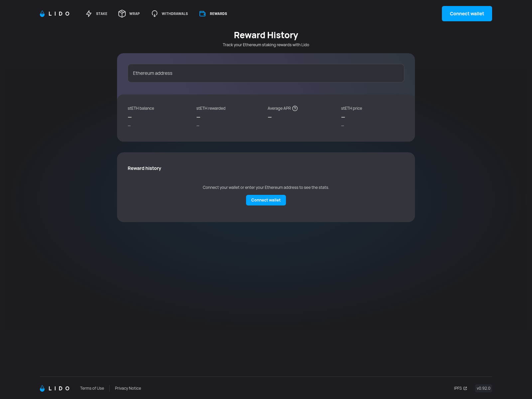Image resolution: width=532 pixels, height=399 pixels.
Task: Click the stETH price label
Action: [x=351, y=108]
